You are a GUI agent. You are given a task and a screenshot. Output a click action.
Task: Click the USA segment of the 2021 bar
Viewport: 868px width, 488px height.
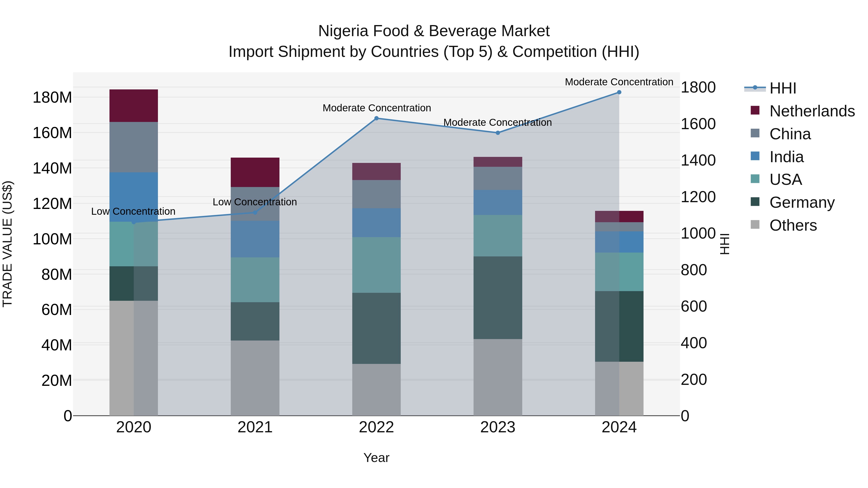click(255, 280)
